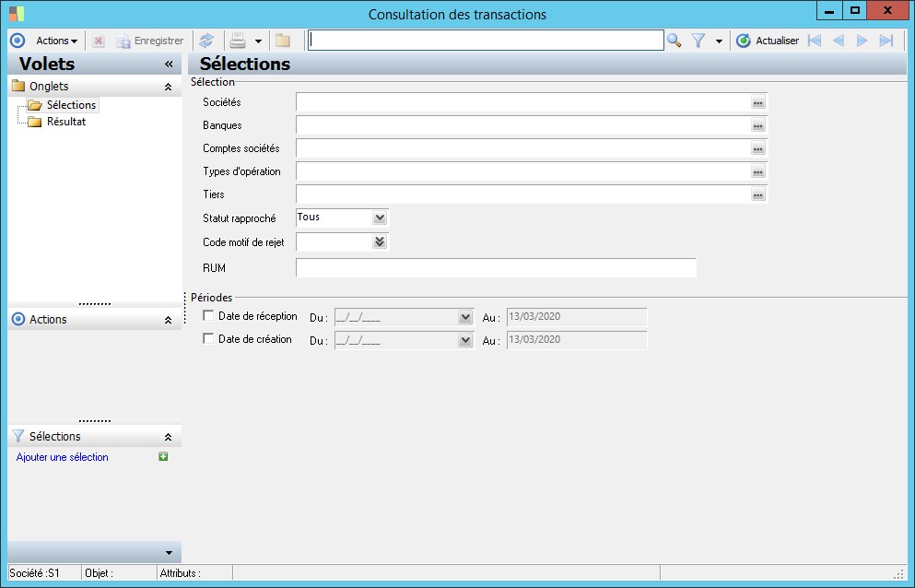Collapse the Onglets section
Screen dimensions: 915x588
168,87
